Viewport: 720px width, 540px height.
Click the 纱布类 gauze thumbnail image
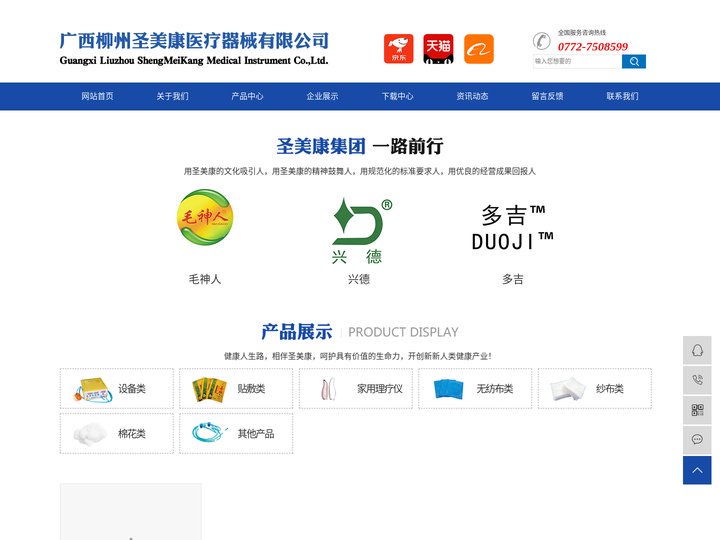(568, 389)
